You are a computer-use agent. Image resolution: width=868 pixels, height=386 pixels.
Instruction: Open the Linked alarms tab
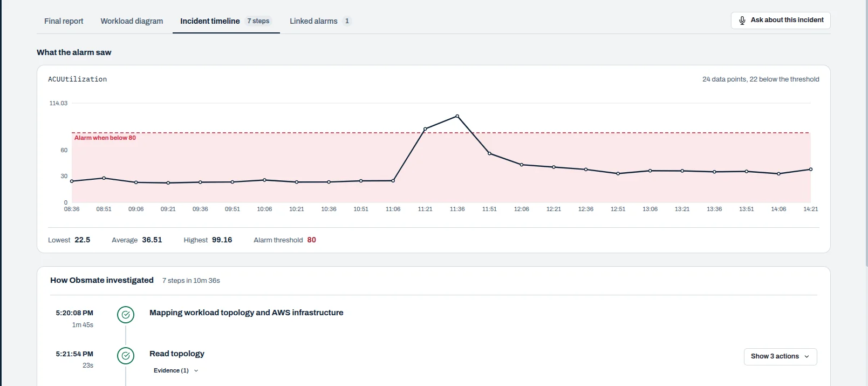tap(320, 21)
